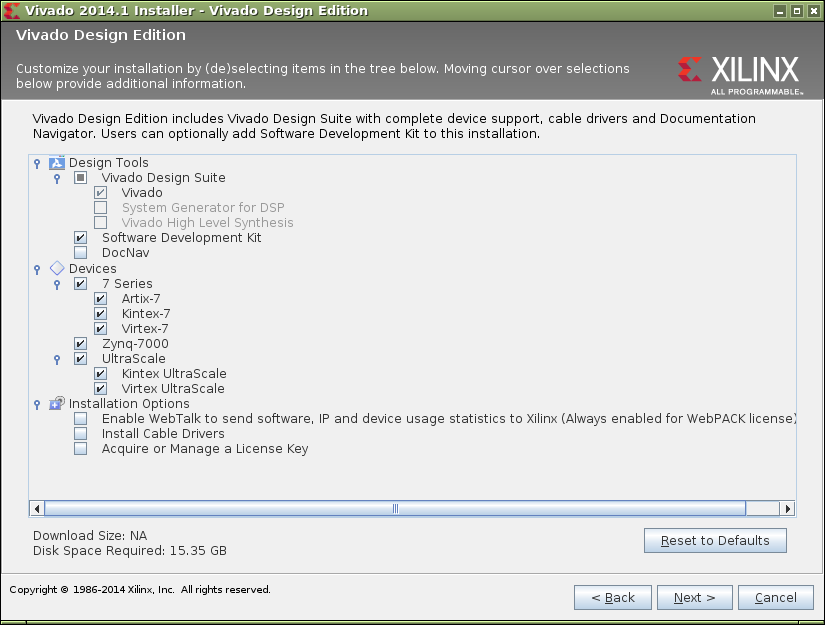Check Acquire or Manage a License Key
This screenshot has width=825, height=625.
click(81, 449)
